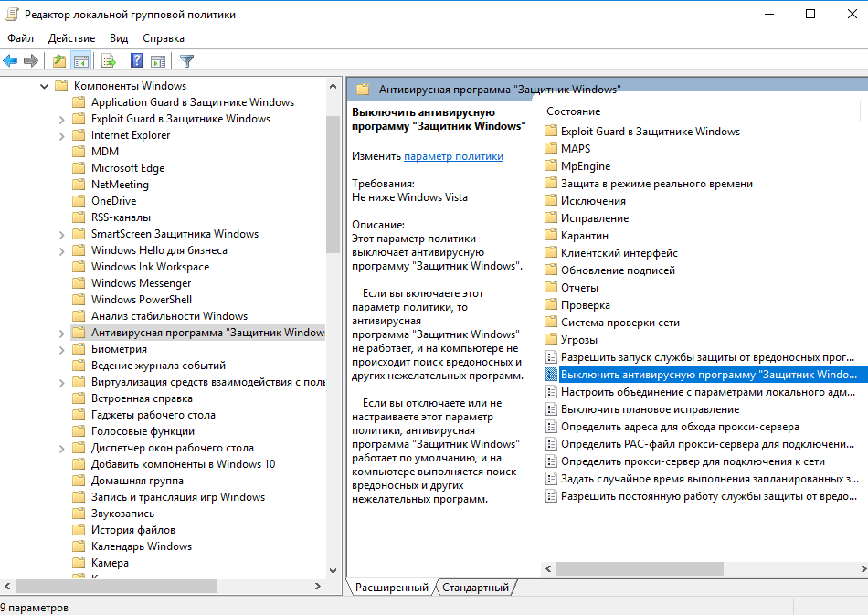Click the right pane horizontal scrollbar thumb
Viewport: 868px width, 615px height.
pyautogui.click(x=640, y=568)
